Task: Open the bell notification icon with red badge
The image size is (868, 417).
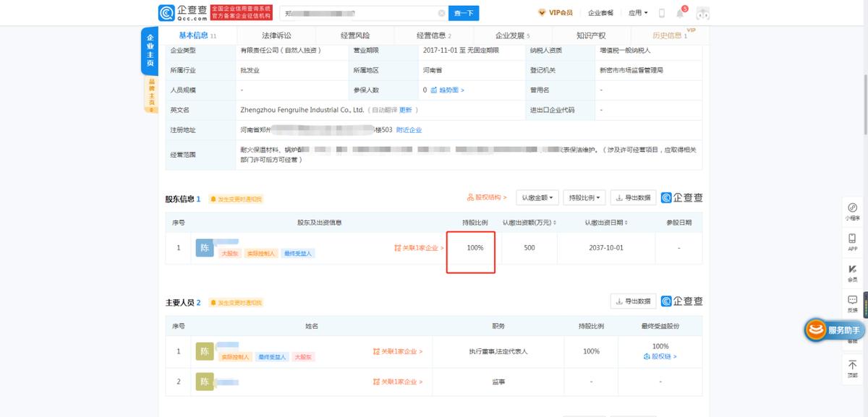Action: point(679,12)
